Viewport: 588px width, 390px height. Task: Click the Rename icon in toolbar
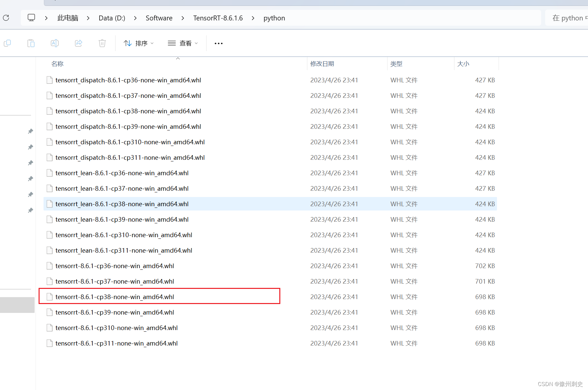tap(55, 43)
